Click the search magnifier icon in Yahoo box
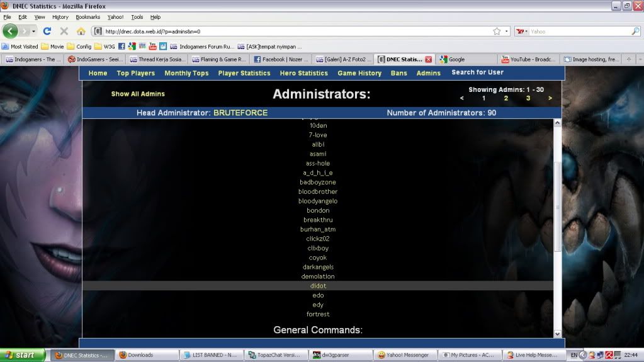Screen dimensions: 644x362 pos(635,31)
